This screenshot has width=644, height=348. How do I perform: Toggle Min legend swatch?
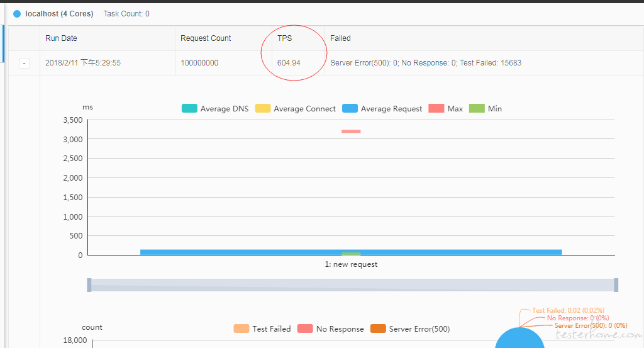[477, 108]
